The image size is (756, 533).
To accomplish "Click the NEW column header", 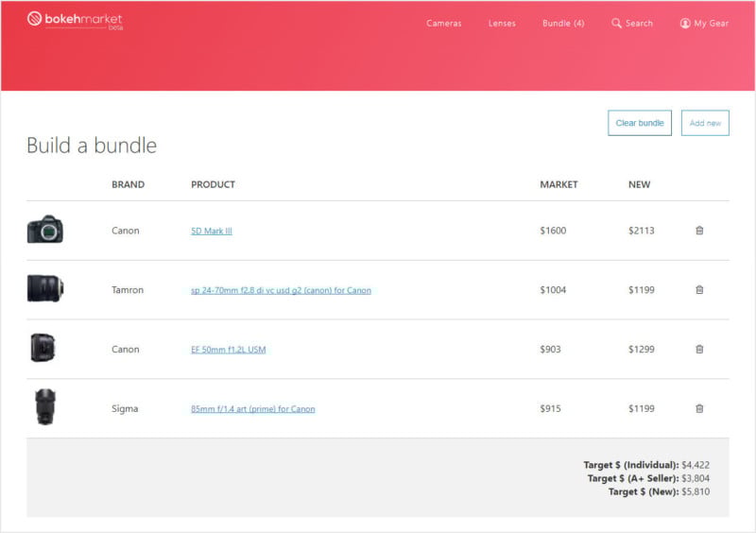I will (x=639, y=184).
